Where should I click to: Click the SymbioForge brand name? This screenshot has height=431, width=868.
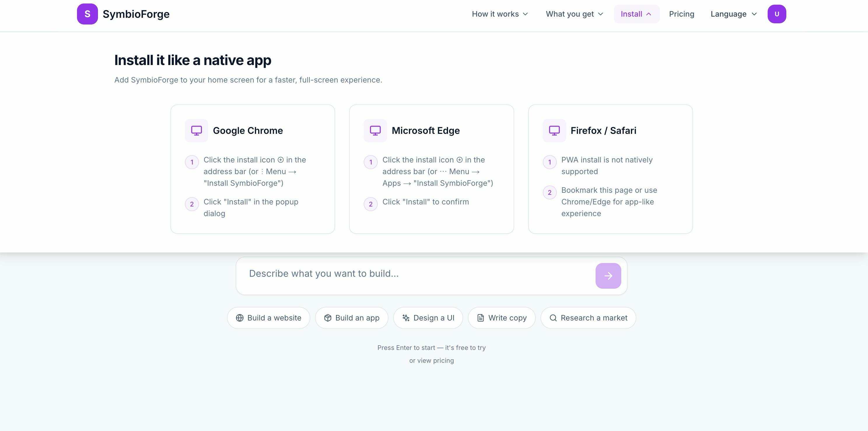pyautogui.click(x=136, y=14)
